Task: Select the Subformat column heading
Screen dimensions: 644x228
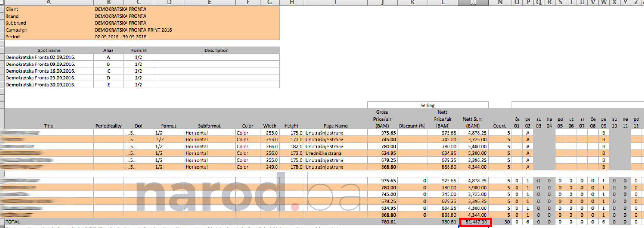Action: click(x=209, y=126)
